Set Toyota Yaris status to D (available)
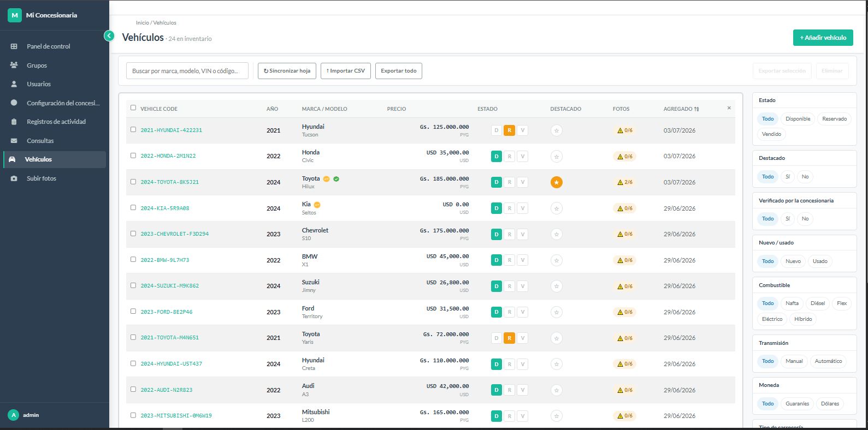Image resolution: width=868 pixels, height=430 pixels. click(496, 338)
